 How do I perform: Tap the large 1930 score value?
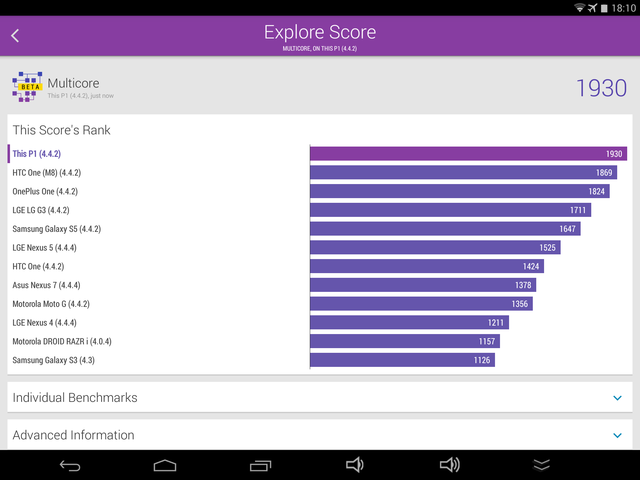tap(602, 88)
